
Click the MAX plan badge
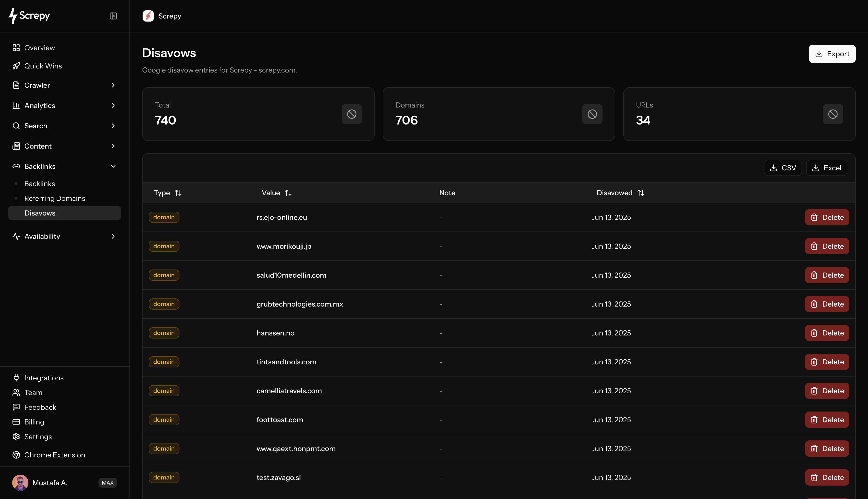pyautogui.click(x=108, y=483)
